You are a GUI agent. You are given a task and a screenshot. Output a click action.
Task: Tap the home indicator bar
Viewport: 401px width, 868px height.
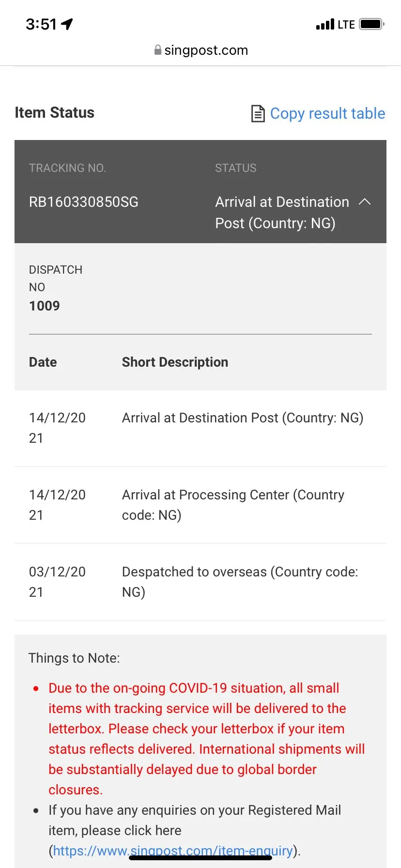[200, 858]
